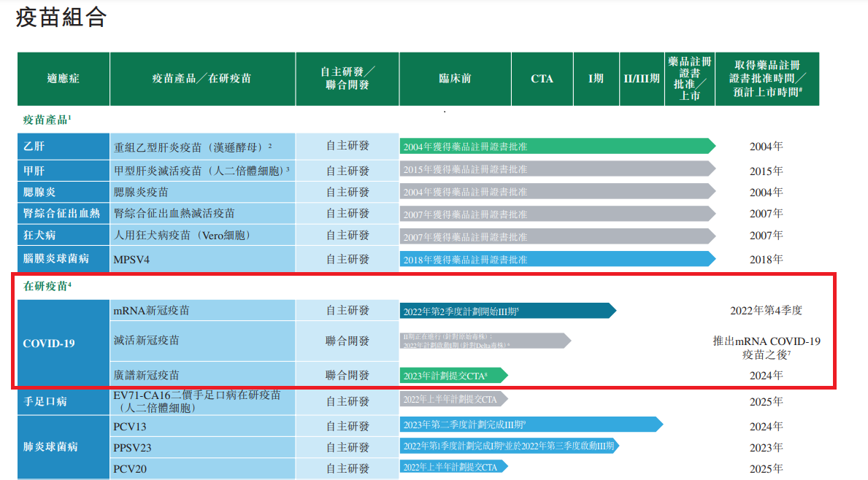The width and height of the screenshot is (868, 480).
Task: Click "推出mRNA COVID-19疫苗之後" text
Action: pos(767,348)
